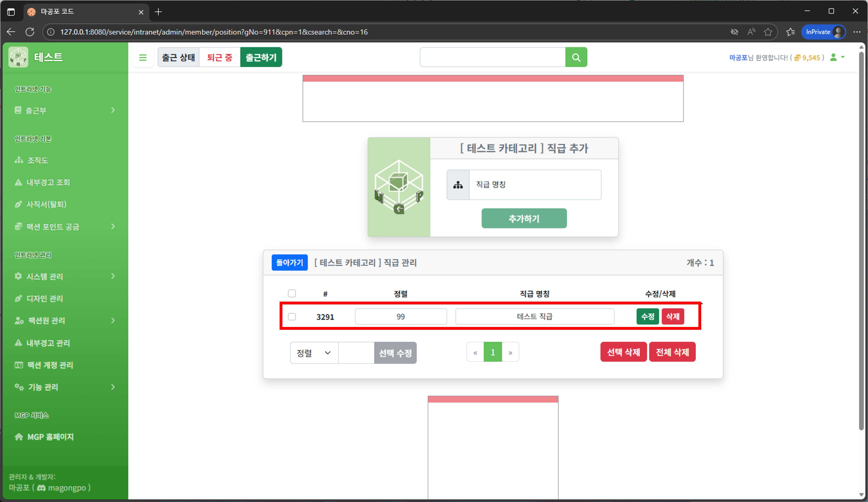Click the red 전체 삭제 button
Image resolution: width=868 pixels, height=502 pixels.
[x=672, y=352]
